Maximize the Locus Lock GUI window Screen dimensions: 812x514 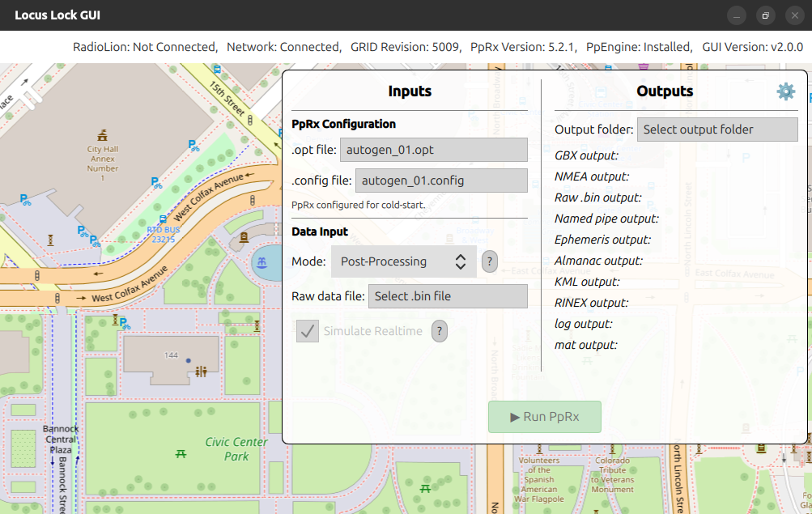[765, 15]
